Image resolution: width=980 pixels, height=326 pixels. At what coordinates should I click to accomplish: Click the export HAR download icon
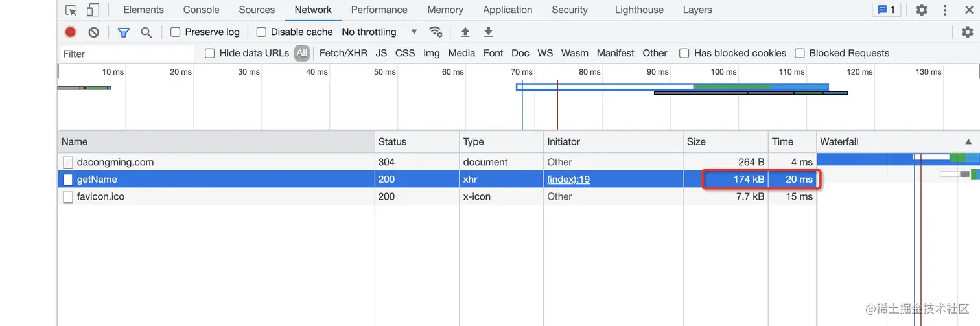pos(488,32)
